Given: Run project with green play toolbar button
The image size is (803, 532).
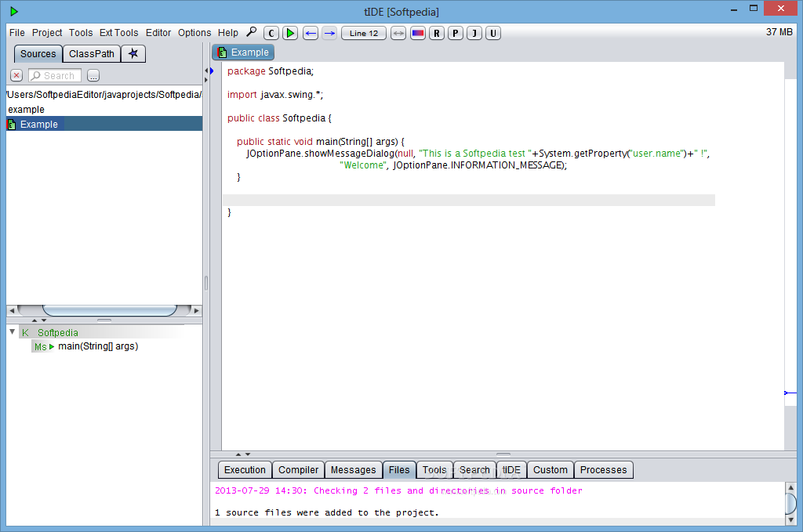Looking at the screenshot, I should [290, 33].
